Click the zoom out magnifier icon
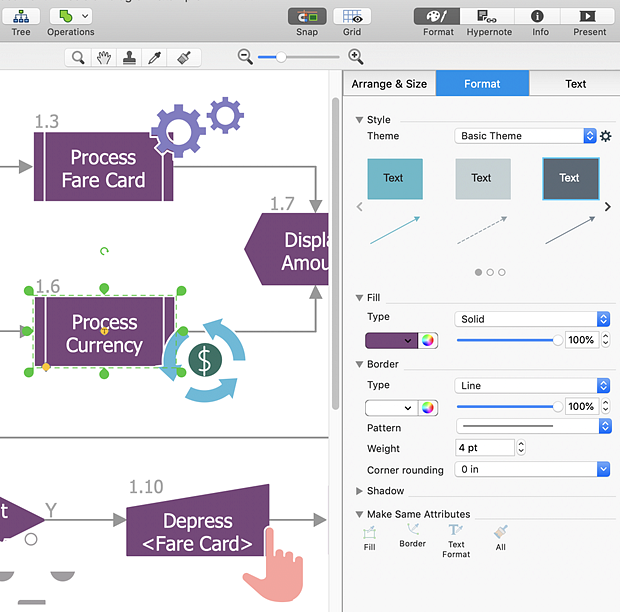Image resolution: width=620 pixels, height=612 pixels. point(245,57)
